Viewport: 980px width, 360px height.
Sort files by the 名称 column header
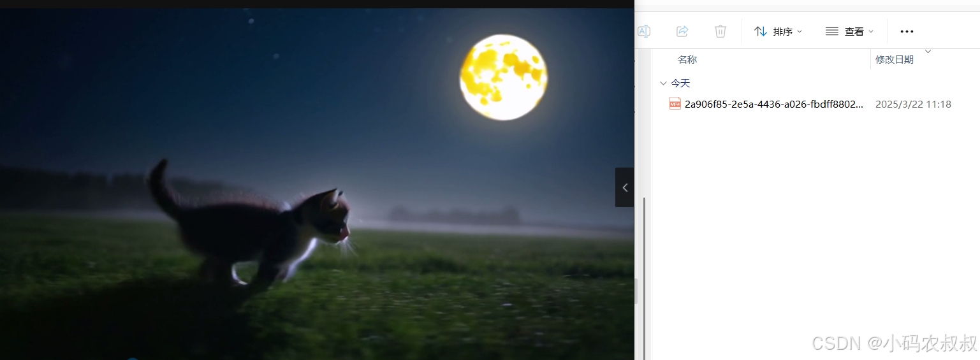coord(687,59)
